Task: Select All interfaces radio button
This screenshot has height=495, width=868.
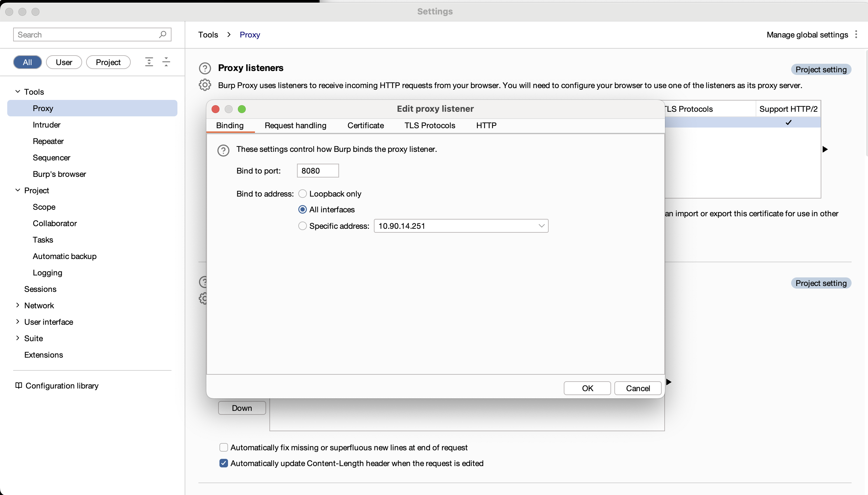Action: point(302,209)
